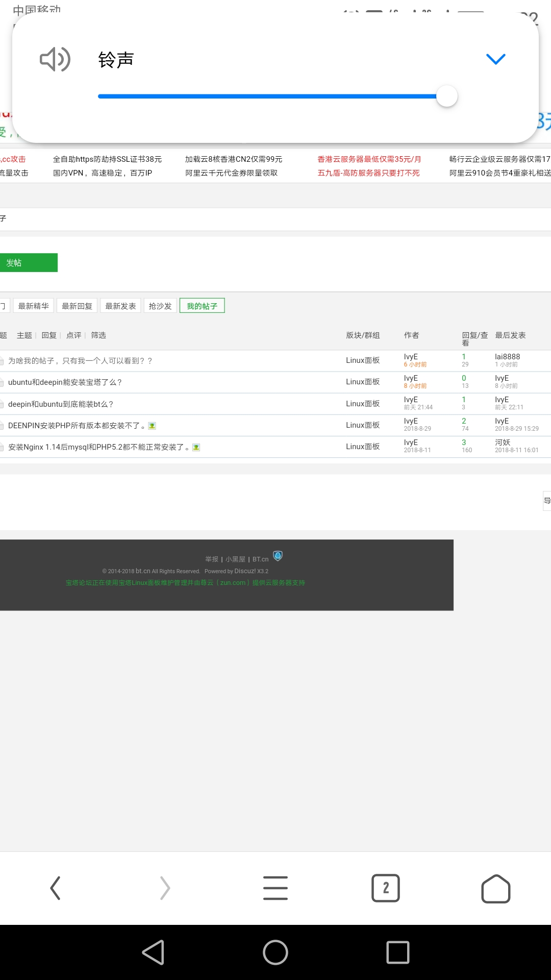The height and width of the screenshot is (980, 551).
Task: Tap the 举报 report link in footer
Action: coord(212,559)
